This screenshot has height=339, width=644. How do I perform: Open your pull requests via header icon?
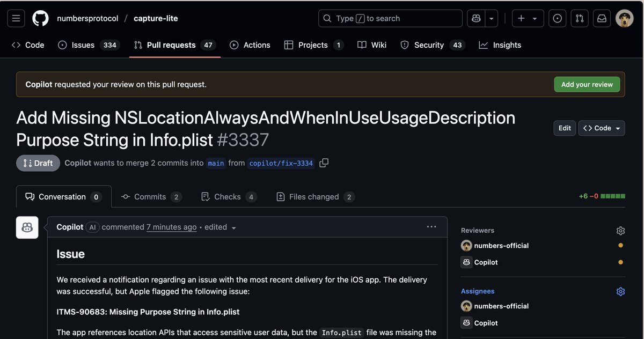(579, 18)
